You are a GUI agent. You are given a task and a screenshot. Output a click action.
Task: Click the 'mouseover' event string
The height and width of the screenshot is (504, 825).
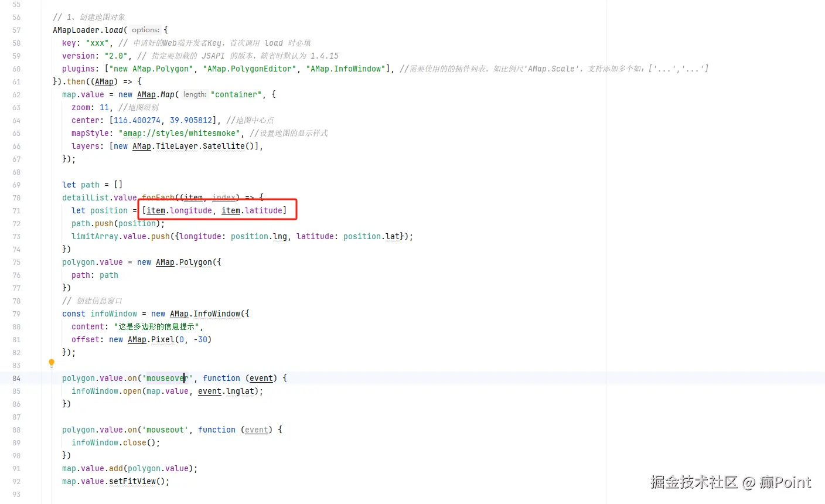coord(168,378)
